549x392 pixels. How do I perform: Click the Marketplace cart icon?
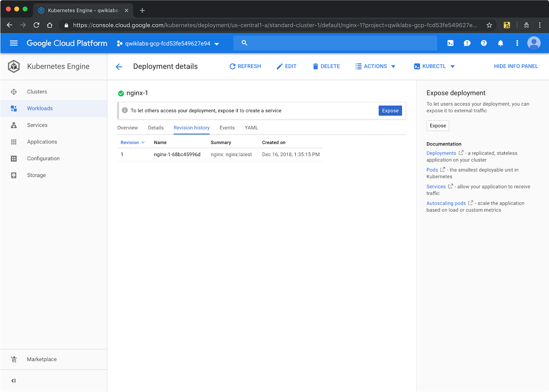(x=14, y=359)
